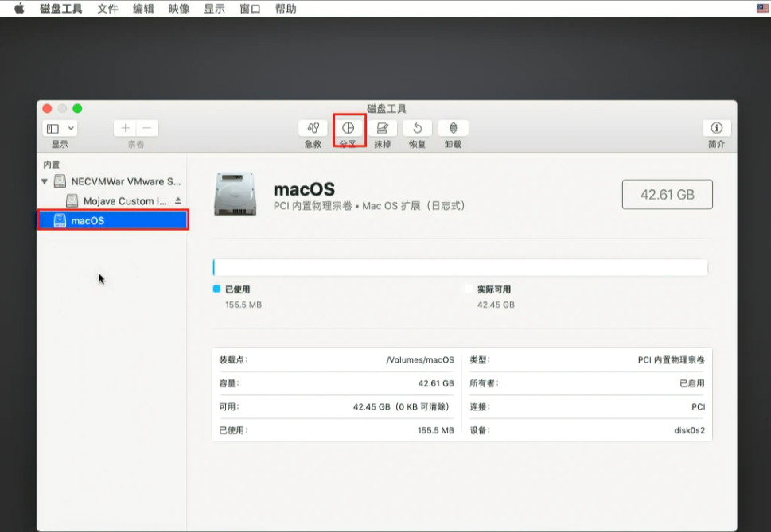Click the white 实际可用 color swatch

pos(469,289)
